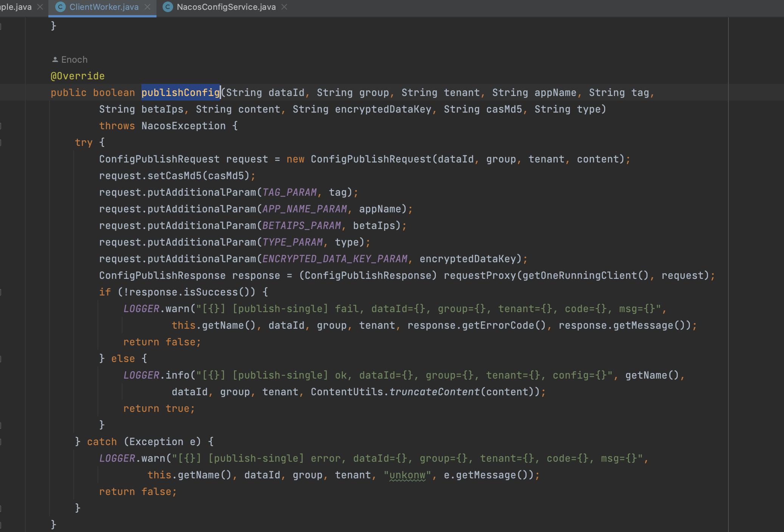Click the misspelled "unkonw" string
The width and height of the screenshot is (784, 532).
point(407,475)
